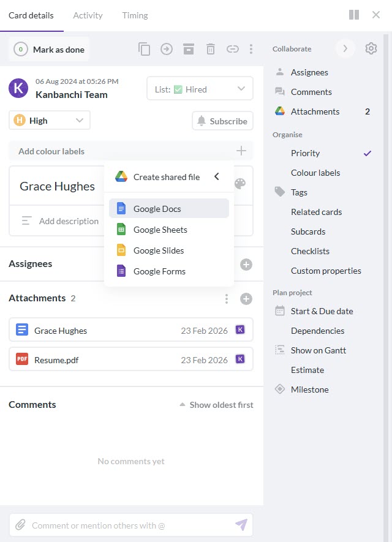The width and height of the screenshot is (392, 542).
Task: Copy card link using the chain icon
Action: (233, 49)
